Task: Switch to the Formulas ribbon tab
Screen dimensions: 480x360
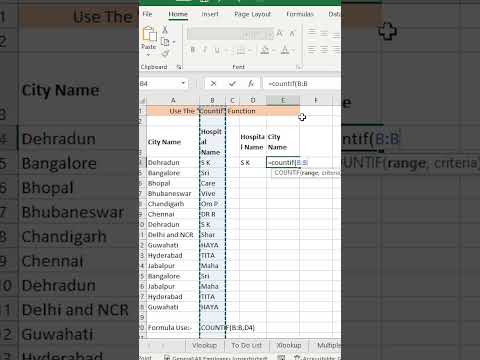Action: point(300,14)
